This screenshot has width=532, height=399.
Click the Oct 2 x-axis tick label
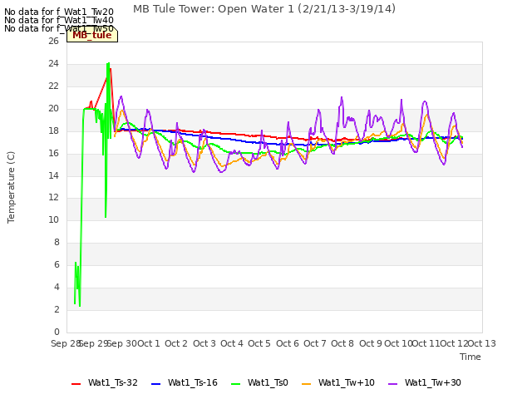(x=176, y=343)
